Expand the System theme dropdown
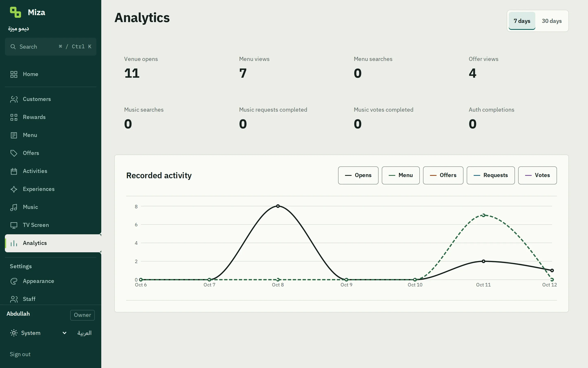 click(x=38, y=333)
